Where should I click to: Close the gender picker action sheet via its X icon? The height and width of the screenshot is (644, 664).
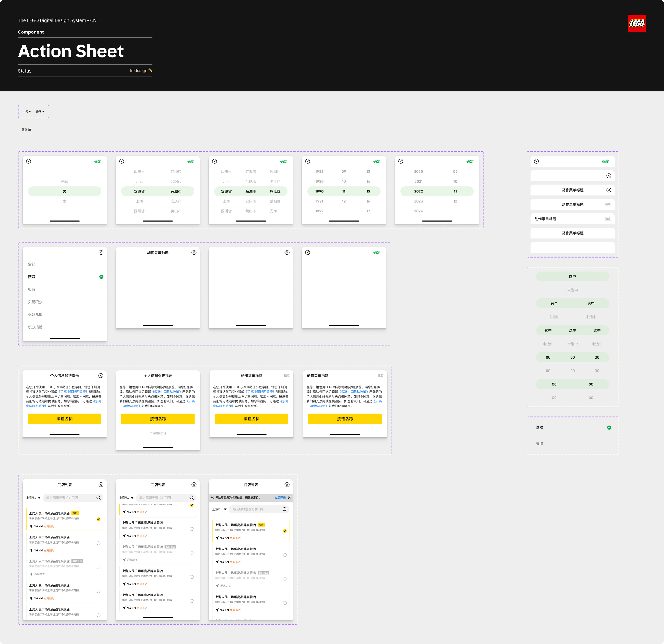pyautogui.click(x=28, y=161)
